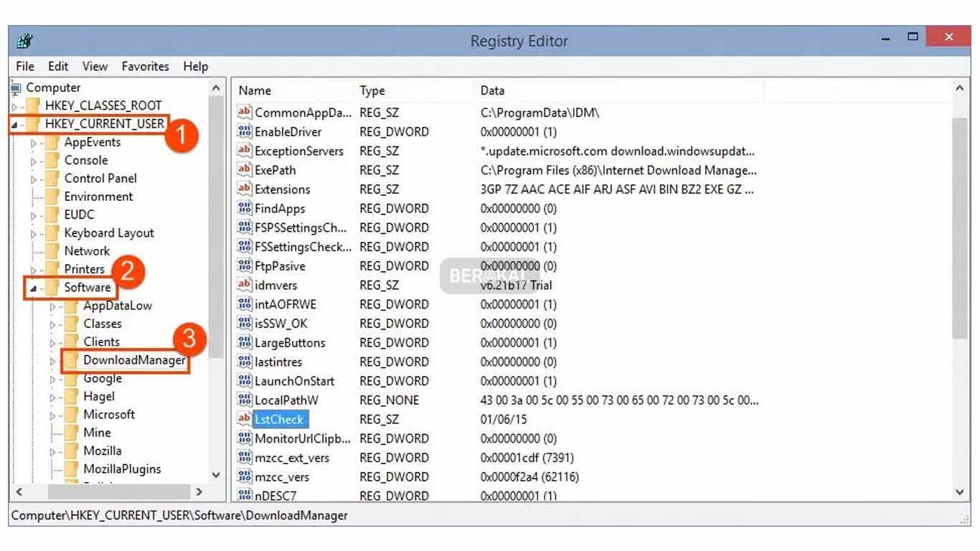The width and height of the screenshot is (980, 551).
Task: Click the tree pane scroll up arrow
Action: [216, 88]
